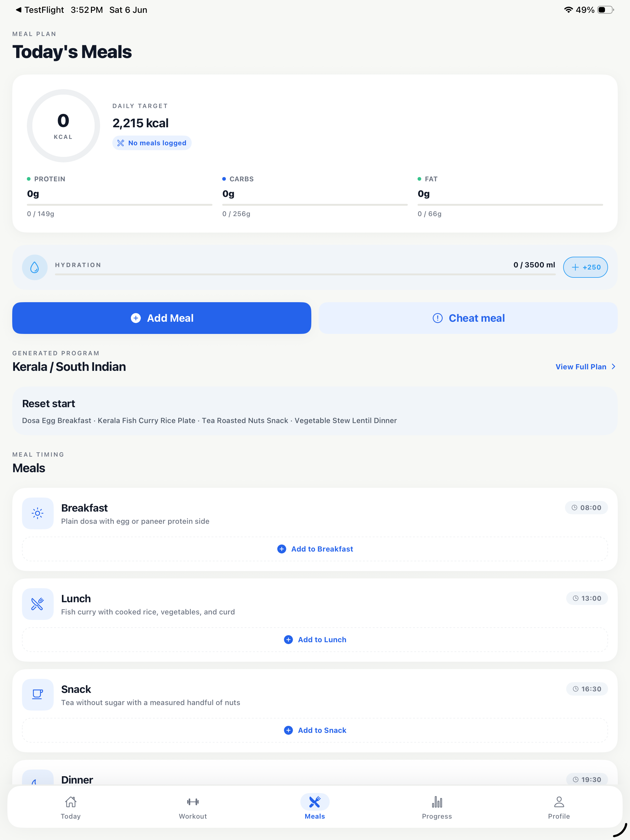Switch to the Progress tab
Image resolution: width=630 pixels, height=840 pixels.
point(437,808)
